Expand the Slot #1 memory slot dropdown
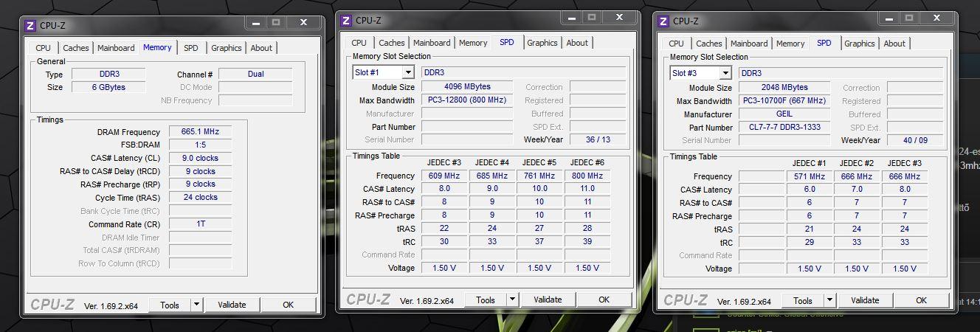 point(407,72)
